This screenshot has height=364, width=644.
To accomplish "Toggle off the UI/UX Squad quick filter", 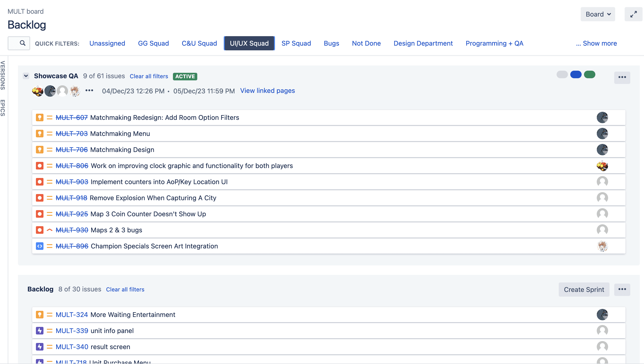I will coord(249,43).
